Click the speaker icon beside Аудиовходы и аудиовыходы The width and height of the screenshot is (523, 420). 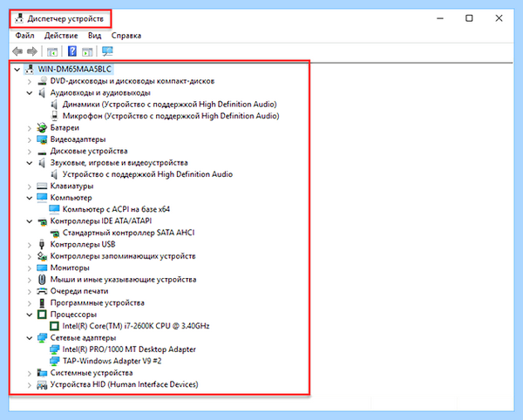[42, 92]
